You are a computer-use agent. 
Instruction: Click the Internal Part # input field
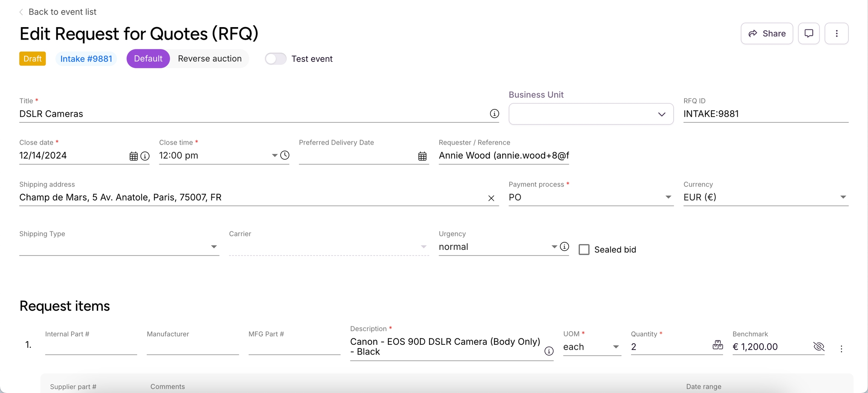tap(91, 347)
